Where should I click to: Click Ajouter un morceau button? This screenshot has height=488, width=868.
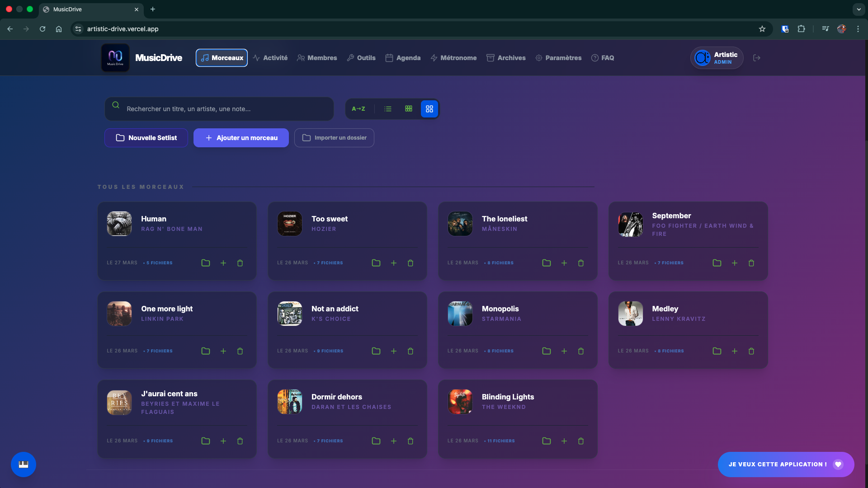click(x=241, y=138)
